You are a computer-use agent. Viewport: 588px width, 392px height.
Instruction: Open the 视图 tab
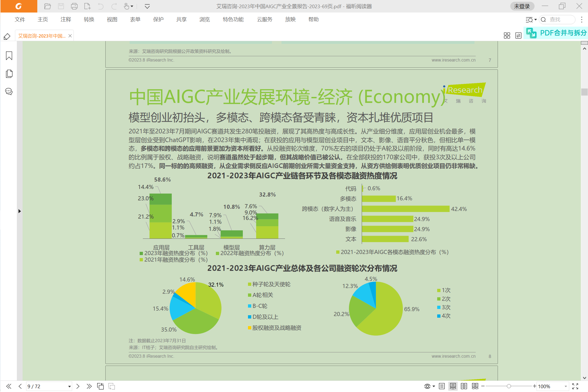112,19
